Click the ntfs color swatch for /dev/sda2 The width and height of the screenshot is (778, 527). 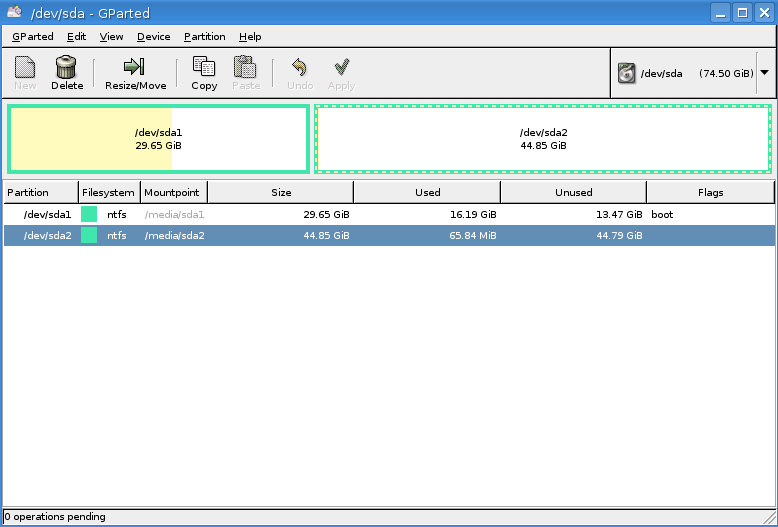(x=89, y=235)
